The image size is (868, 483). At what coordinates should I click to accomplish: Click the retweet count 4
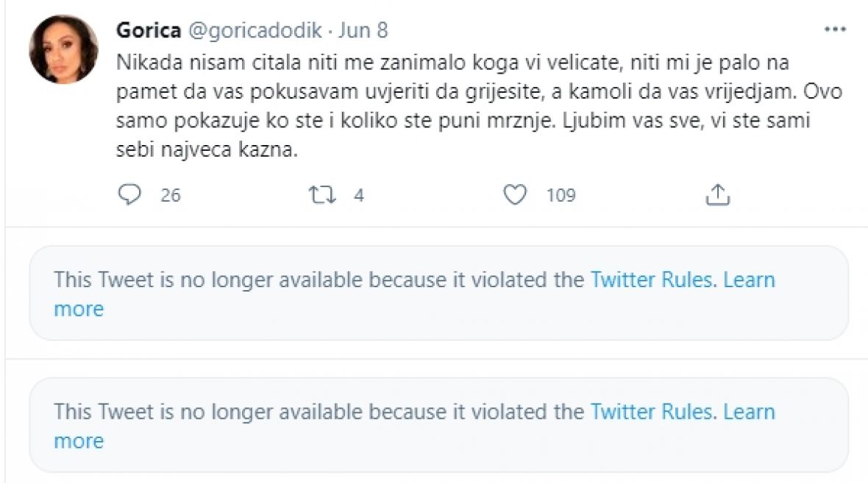(359, 195)
